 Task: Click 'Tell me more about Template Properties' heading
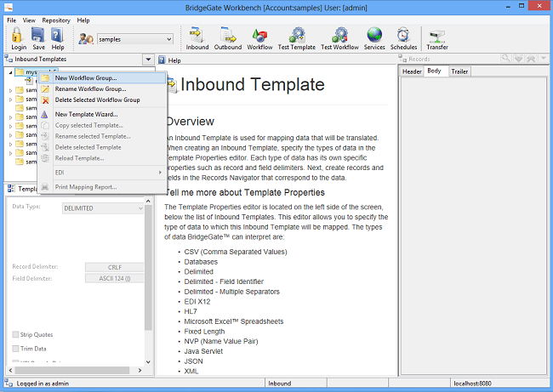(x=245, y=192)
